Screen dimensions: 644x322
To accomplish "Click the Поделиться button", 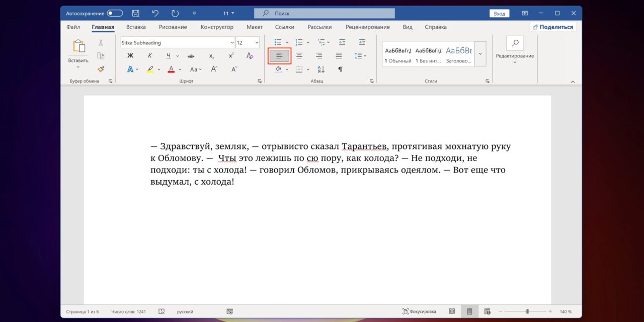I will coord(552,27).
